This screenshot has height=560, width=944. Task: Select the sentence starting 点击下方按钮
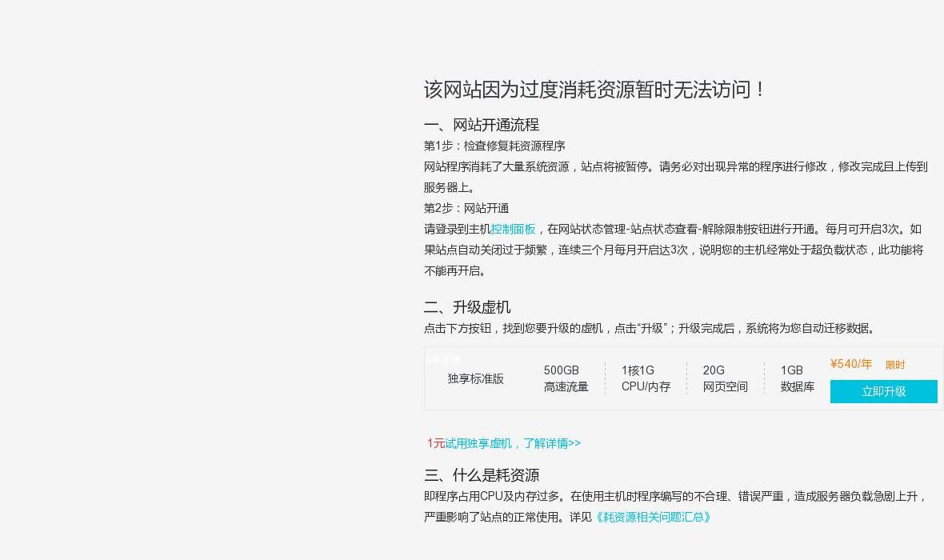tap(650, 328)
